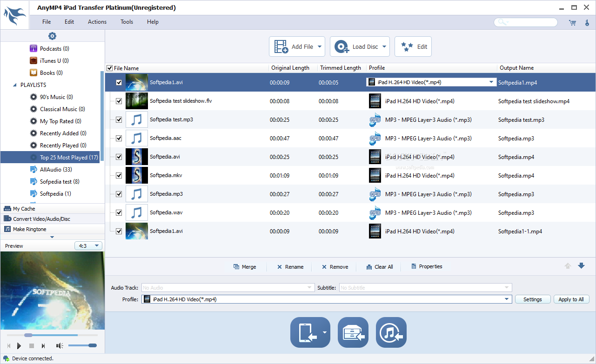Open export-to-device dropdown arrow
Viewport: 596px width, 364px height.
click(x=325, y=332)
